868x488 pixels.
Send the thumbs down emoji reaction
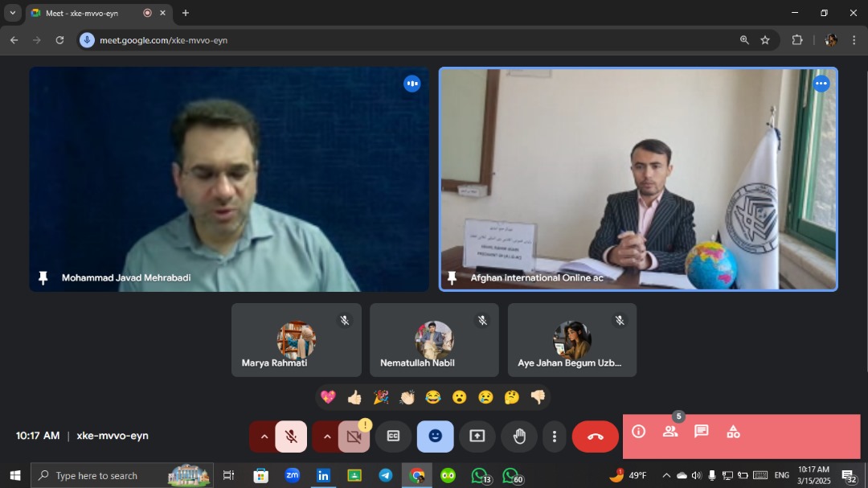pyautogui.click(x=538, y=397)
